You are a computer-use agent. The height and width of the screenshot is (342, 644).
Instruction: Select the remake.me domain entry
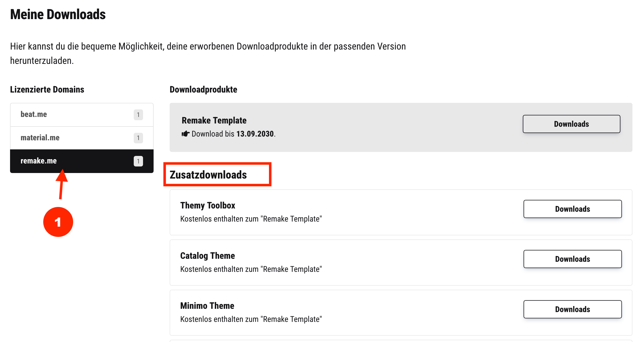click(x=82, y=161)
